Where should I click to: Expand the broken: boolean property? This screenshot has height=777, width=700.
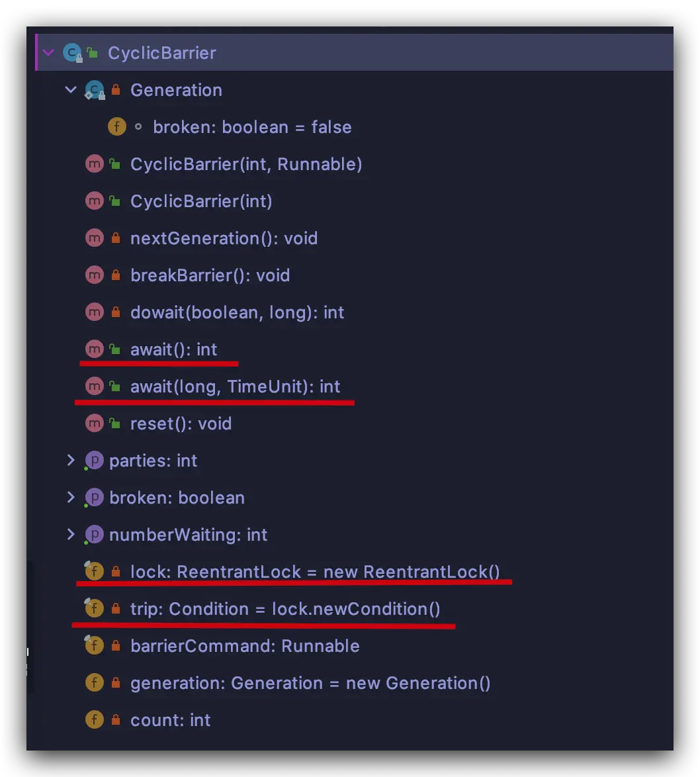[71, 498]
